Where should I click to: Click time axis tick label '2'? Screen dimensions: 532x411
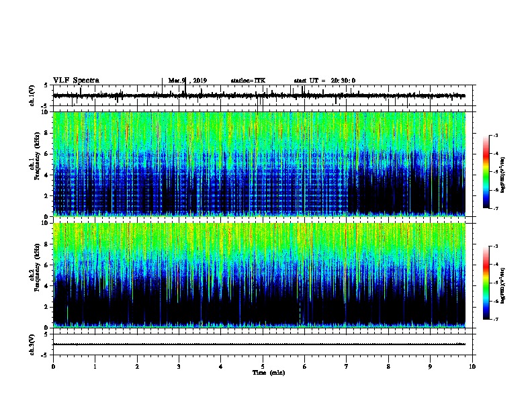(x=137, y=367)
